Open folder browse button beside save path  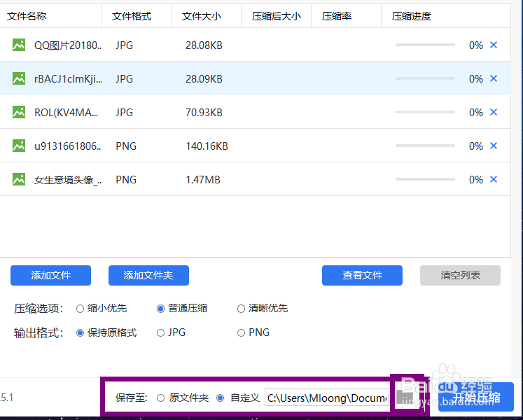(x=405, y=397)
